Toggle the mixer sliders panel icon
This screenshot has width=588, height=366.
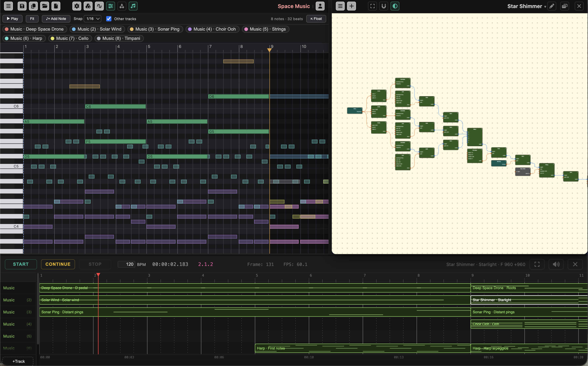[110, 6]
